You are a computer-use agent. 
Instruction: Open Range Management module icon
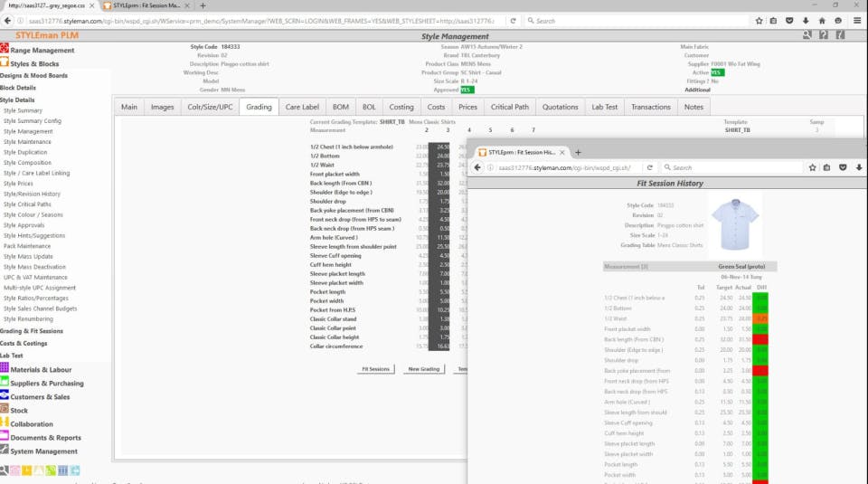(x=5, y=49)
